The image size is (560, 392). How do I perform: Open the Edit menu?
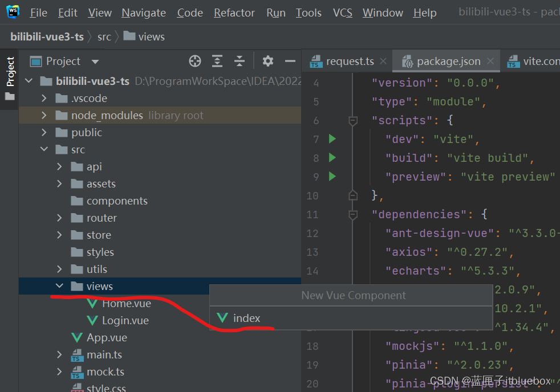pos(68,13)
